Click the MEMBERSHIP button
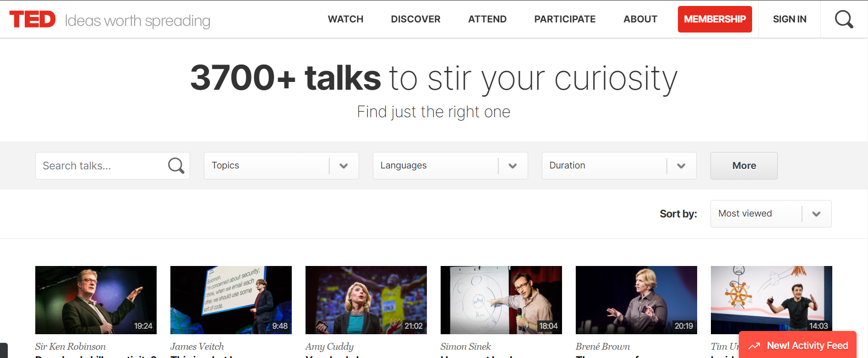The image size is (868, 358). tap(715, 19)
